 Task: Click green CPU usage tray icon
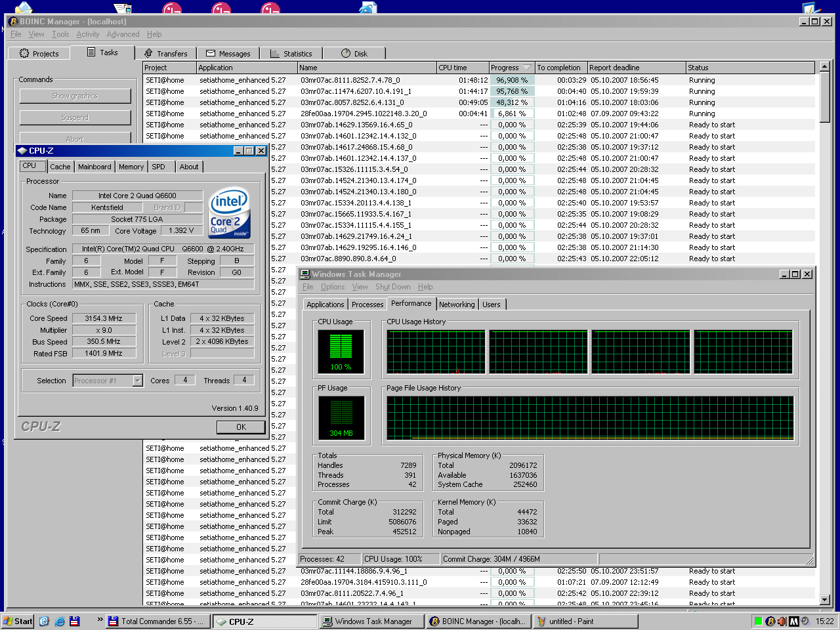tap(759, 621)
